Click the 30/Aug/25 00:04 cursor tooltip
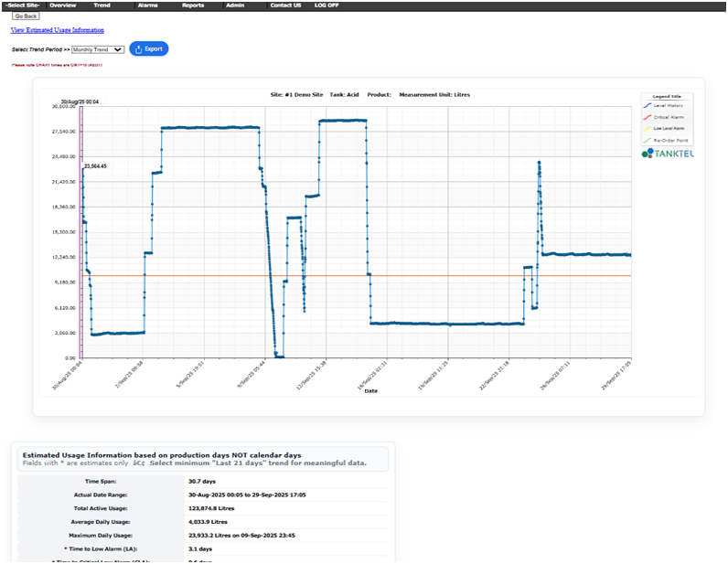The height and width of the screenshot is (564, 728). pos(80,101)
